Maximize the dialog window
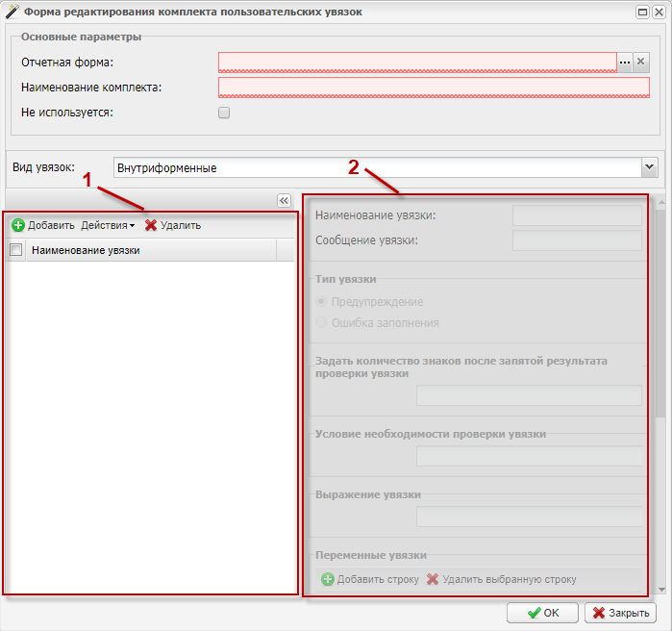Viewport: 672px width, 631px height. (642, 13)
